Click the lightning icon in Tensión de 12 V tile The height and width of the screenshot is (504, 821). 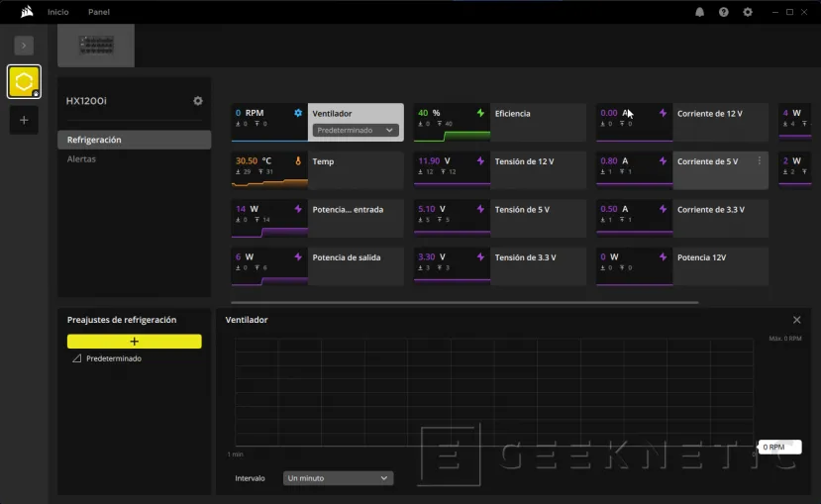pos(480,160)
